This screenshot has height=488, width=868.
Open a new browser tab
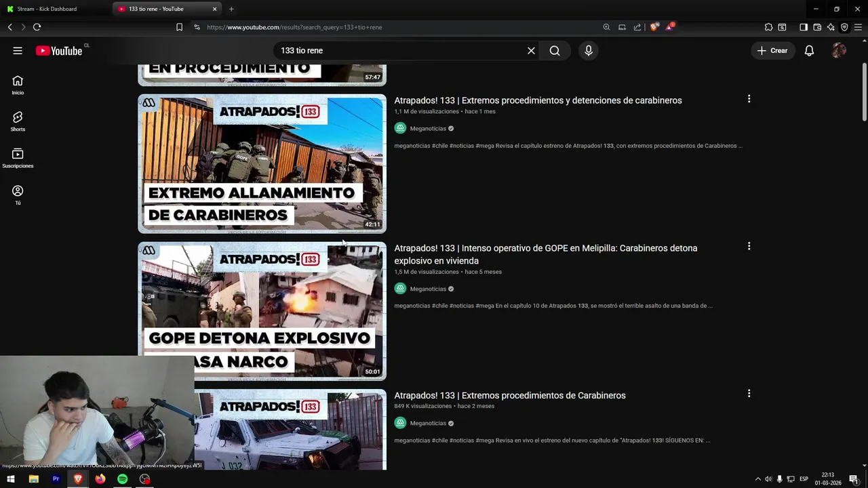click(231, 9)
